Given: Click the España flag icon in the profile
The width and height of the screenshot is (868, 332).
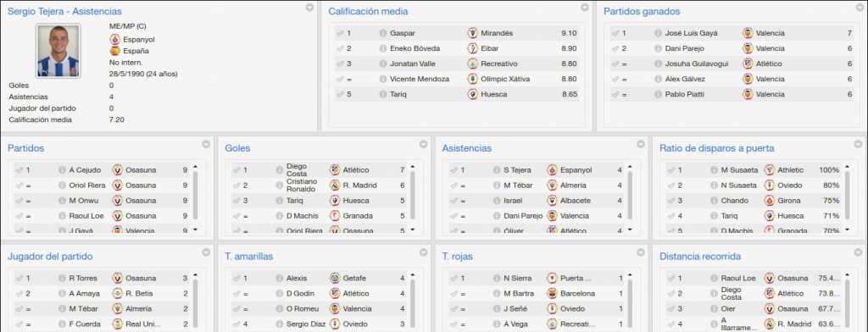Looking at the screenshot, I should (114, 51).
